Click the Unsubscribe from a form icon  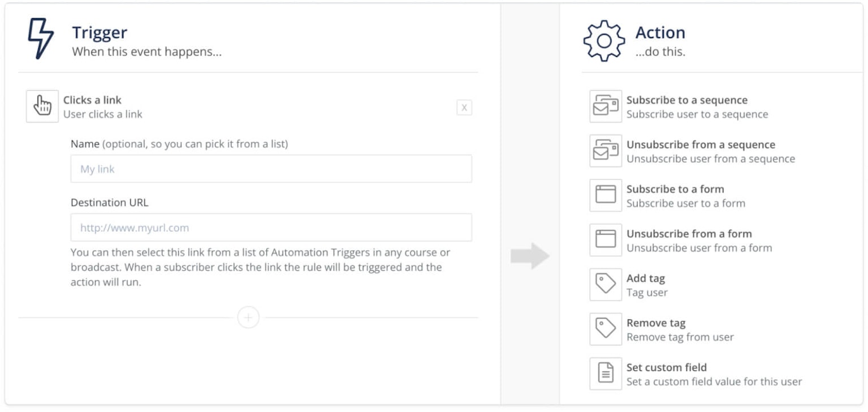pos(605,240)
